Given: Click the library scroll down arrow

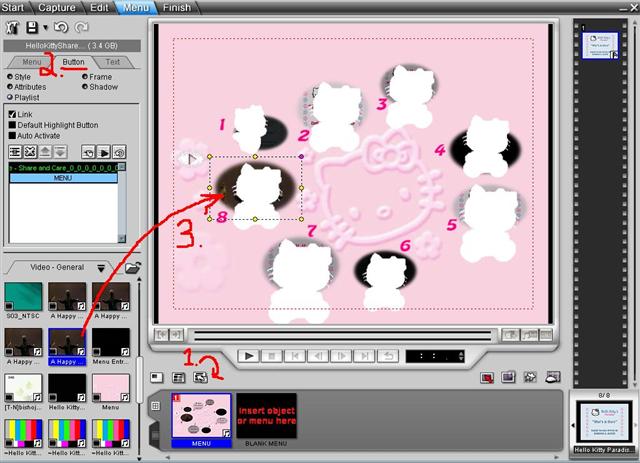Looking at the screenshot, I should click(x=140, y=459).
